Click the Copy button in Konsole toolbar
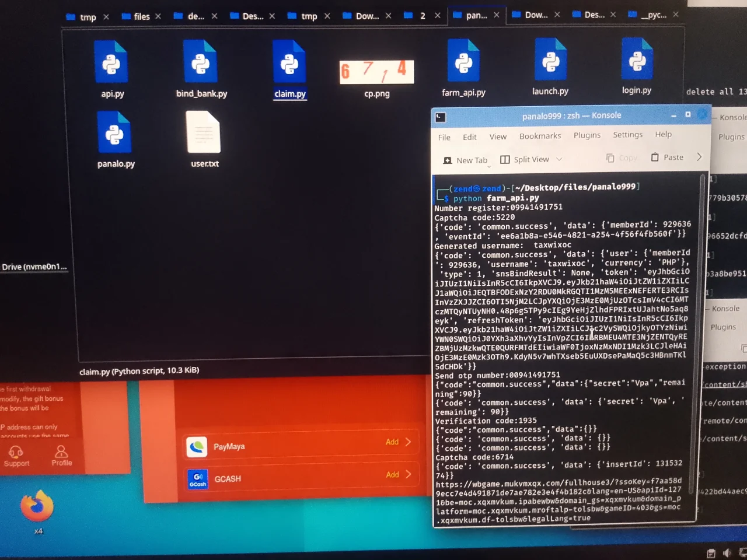The image size is (747, 560). point(622,158)
